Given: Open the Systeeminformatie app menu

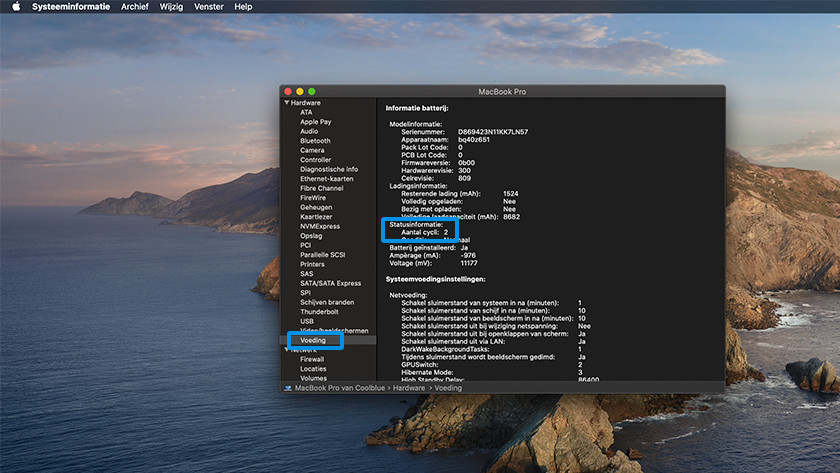Looking at the screenshot, I should tap(71, 7).
